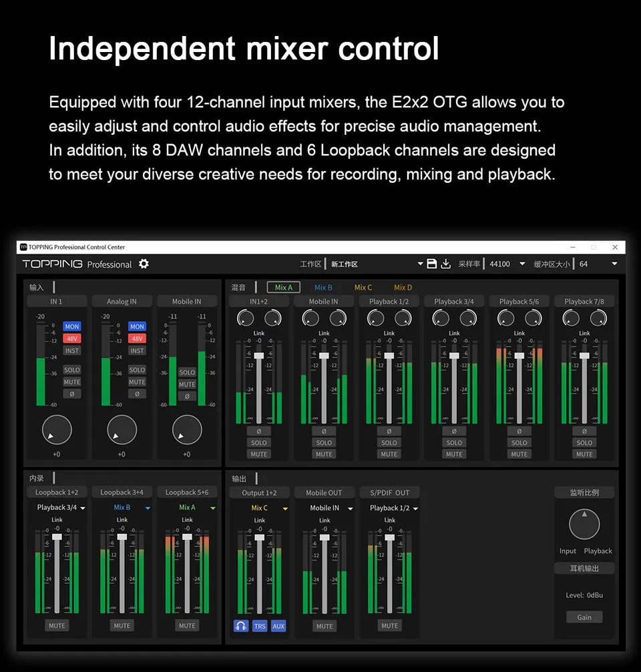Open the settings gear icon
The width and height of the screenshot is (641, 672).
click(144, 264)
